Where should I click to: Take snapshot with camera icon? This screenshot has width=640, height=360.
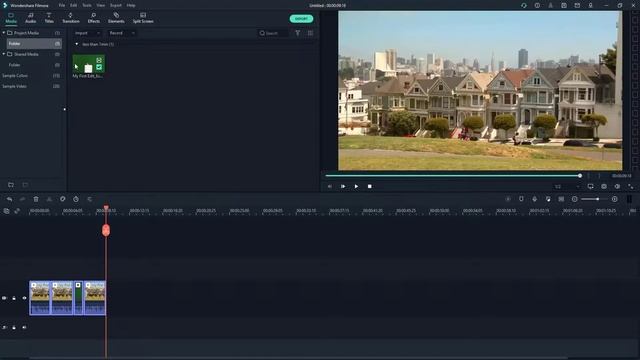(x=604, y=187)
